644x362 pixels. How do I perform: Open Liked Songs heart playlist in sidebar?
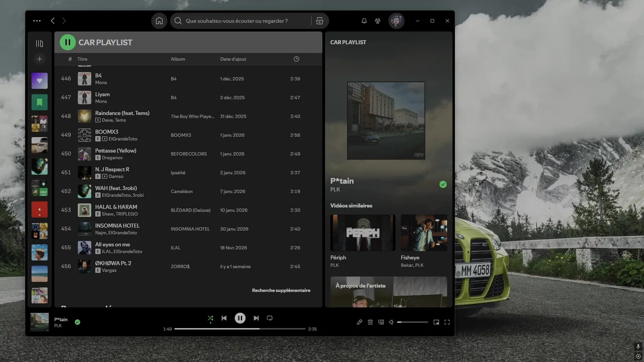click(x=40, y=80)
